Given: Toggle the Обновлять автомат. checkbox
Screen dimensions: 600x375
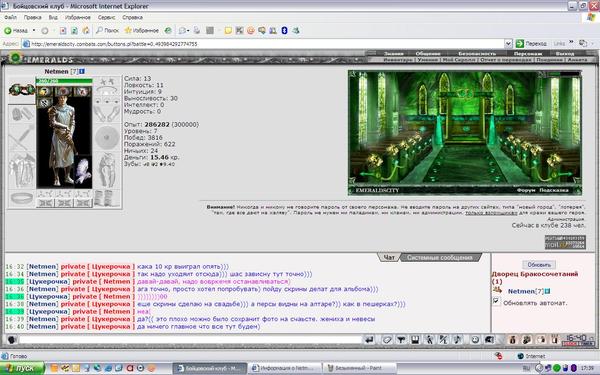Looking at the screenshot, I should point(496,301).
